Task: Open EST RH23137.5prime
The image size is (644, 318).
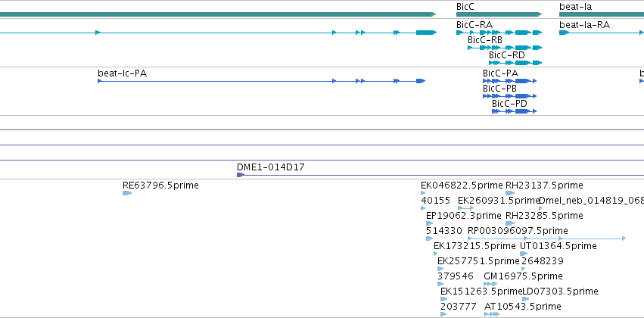Action: pyautogui.click(x=510, y=193)
